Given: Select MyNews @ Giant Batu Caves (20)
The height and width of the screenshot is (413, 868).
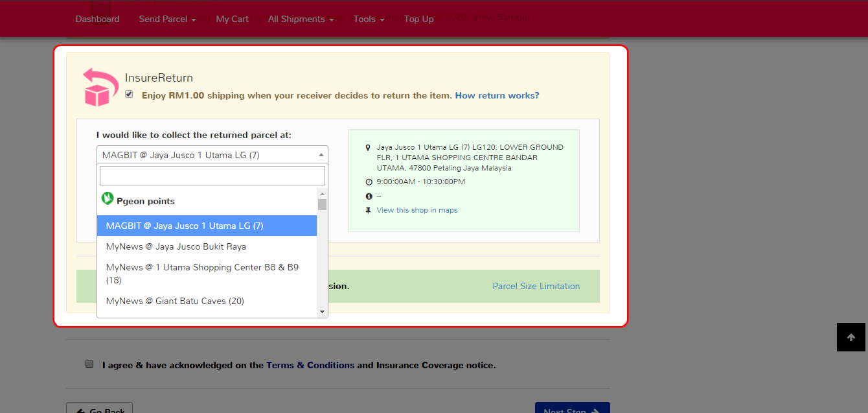Looking at the screenshot, I should click(207, 301).
